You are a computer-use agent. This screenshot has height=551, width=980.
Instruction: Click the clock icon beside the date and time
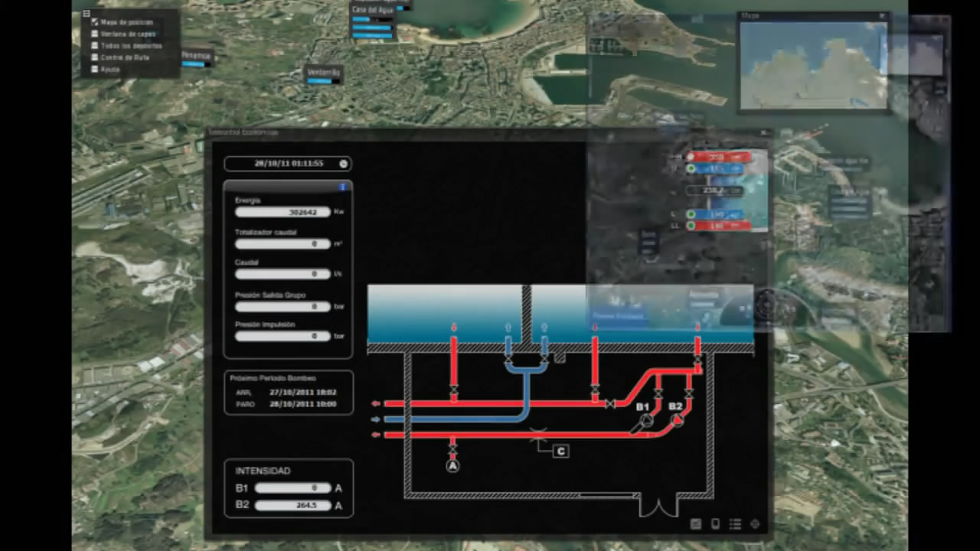coord(344,164)
